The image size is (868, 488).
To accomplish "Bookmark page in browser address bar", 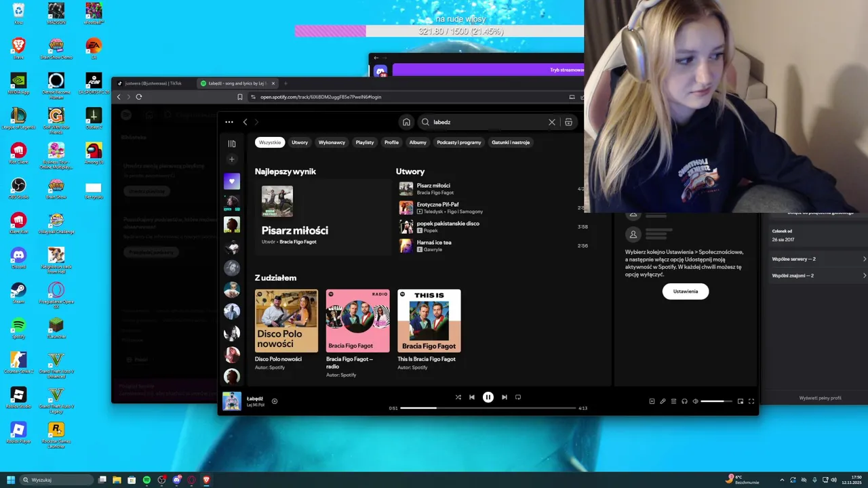I will 240,97.
